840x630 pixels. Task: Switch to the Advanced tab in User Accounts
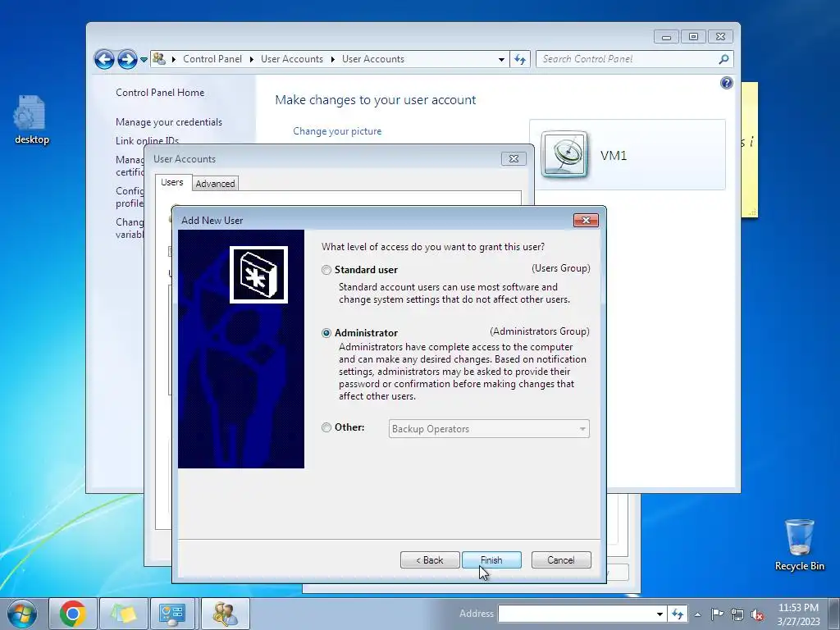215,183
